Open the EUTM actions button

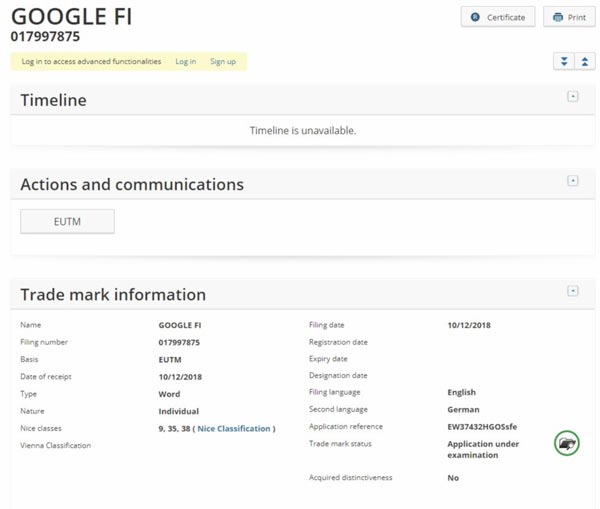click(x=67, y=222)
